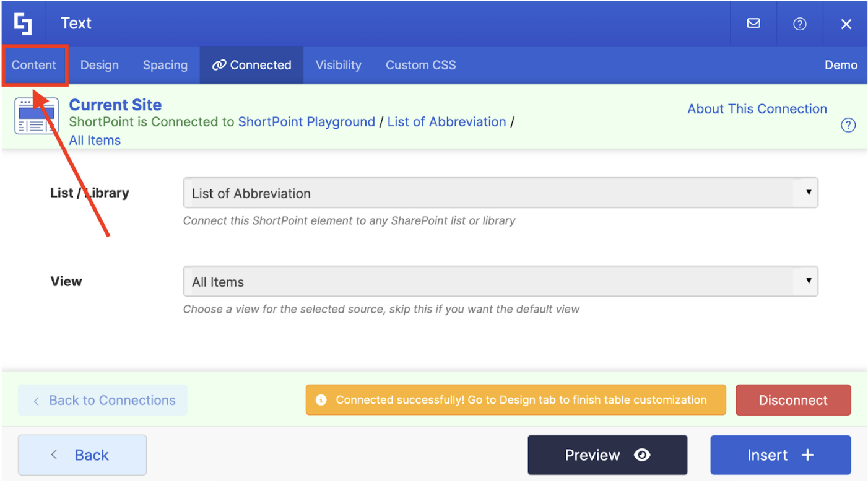Click the View field label
The image size is (868, 483).
66,281
